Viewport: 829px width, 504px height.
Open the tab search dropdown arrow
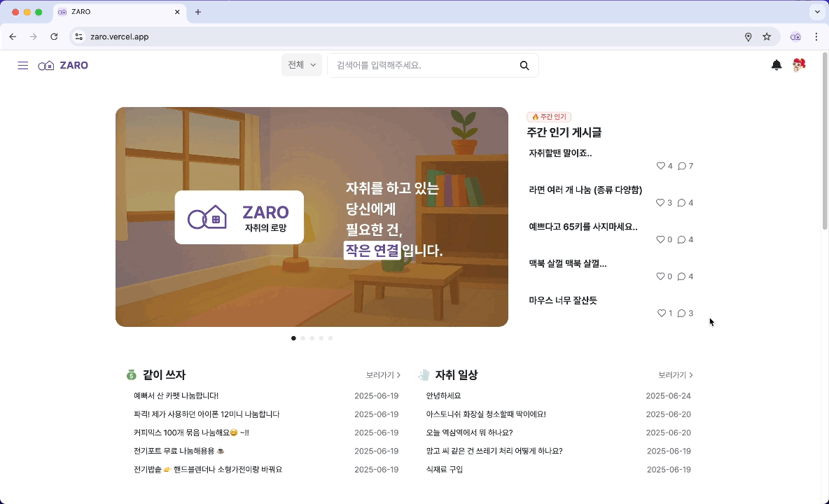817,12
